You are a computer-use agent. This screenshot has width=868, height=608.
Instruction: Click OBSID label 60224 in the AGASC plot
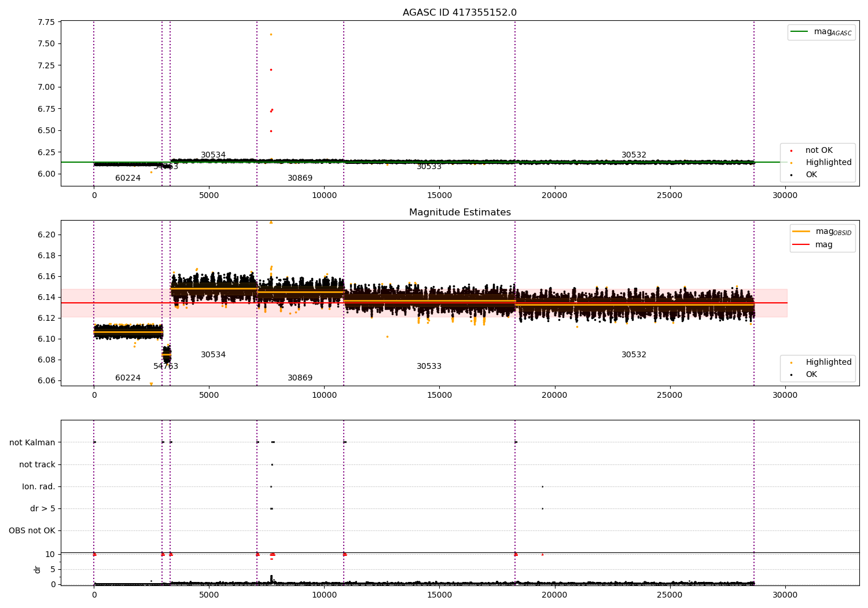pyautogui.click(x=128, y=178)
